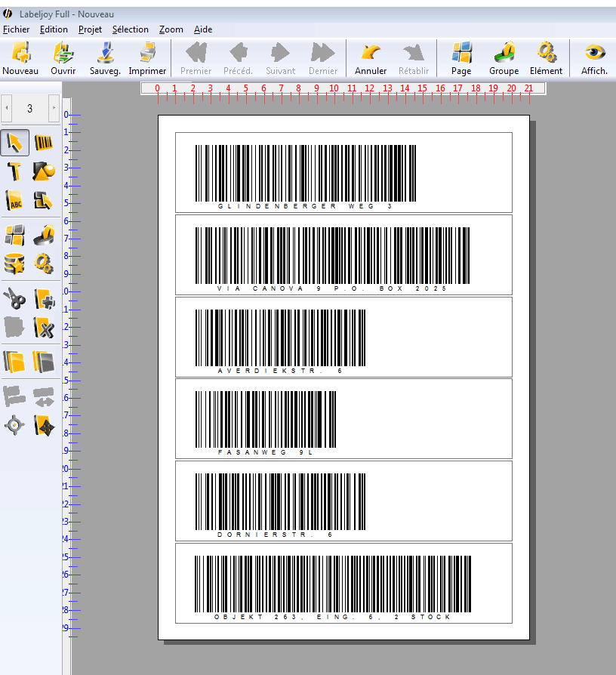Delete using the sheet with X icon
This screenshot has width=616, height=675.
(44, 328)
